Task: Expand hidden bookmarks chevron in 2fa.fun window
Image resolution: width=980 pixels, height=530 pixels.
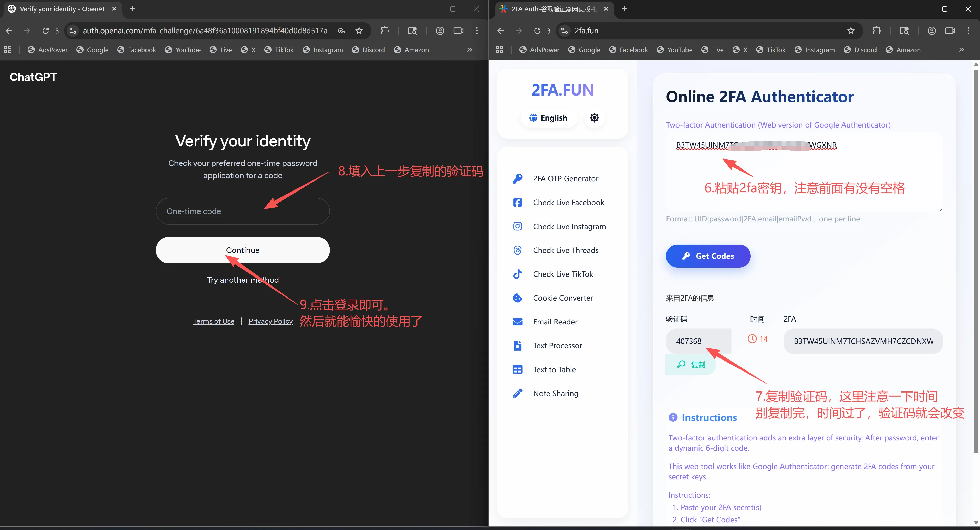Action: 961,50
